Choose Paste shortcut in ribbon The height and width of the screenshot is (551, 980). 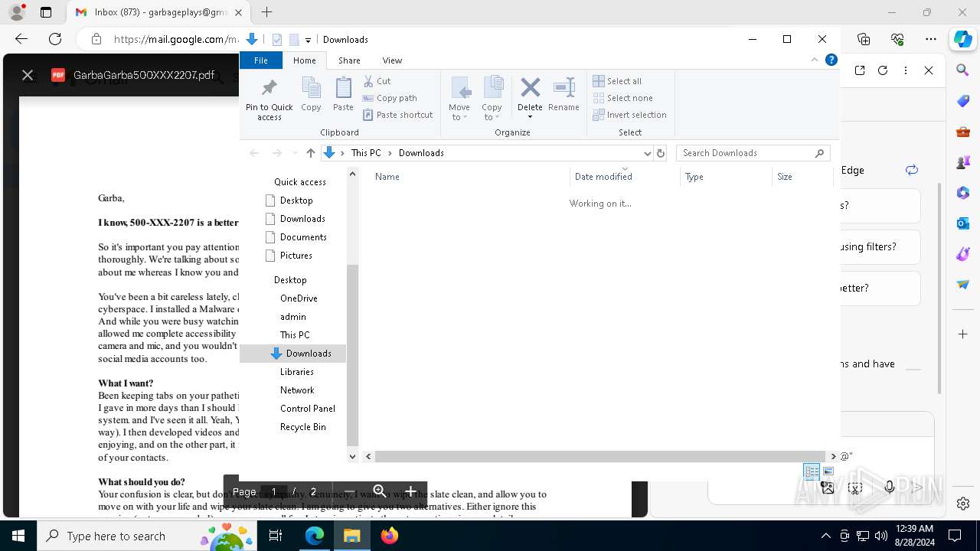[x=397, y=115]
